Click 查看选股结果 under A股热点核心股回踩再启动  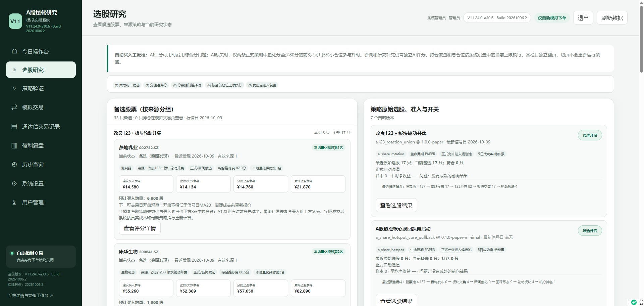(x=396, y=301)
